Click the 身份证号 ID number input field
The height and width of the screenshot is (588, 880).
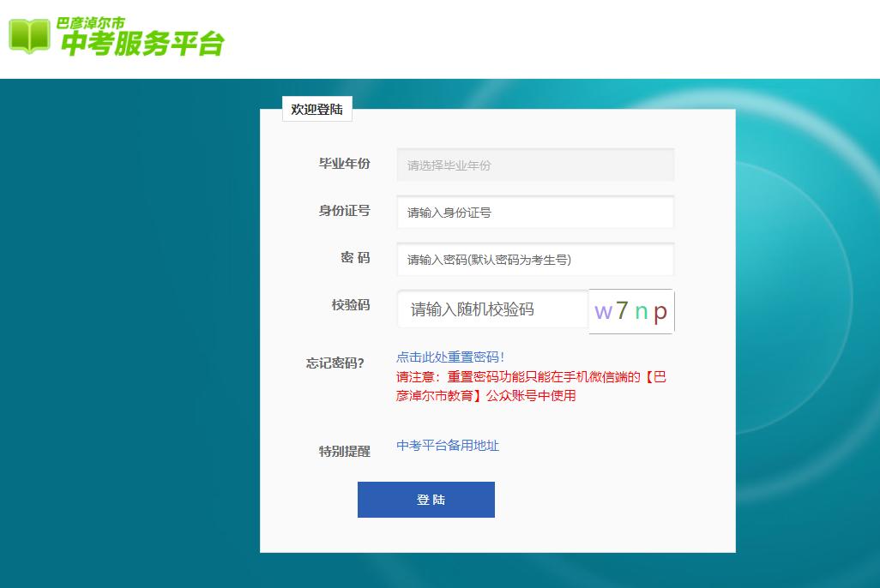tap(534, 212)
